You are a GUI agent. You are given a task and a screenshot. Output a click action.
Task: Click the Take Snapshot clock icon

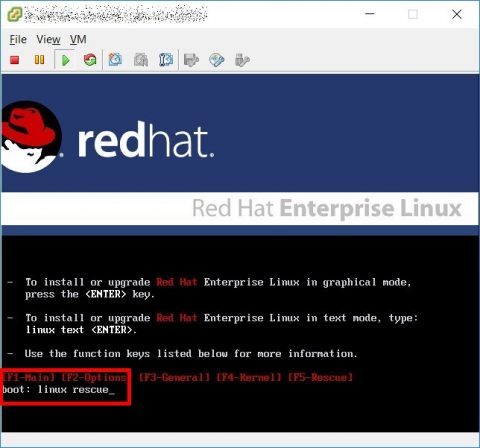pos(115,60)
